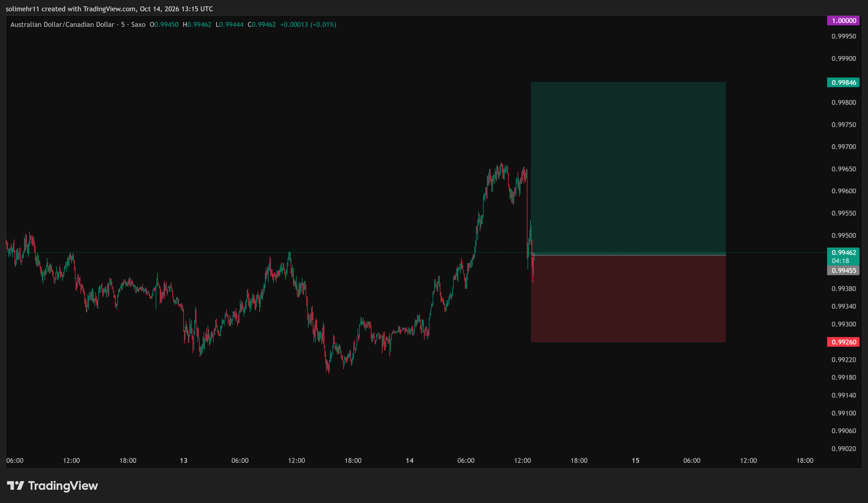The height and width of the screenshot is (503, 868).
Task: Click the purple 1.00000 price label
Action: pyautogui.click(x=843, y=21)
